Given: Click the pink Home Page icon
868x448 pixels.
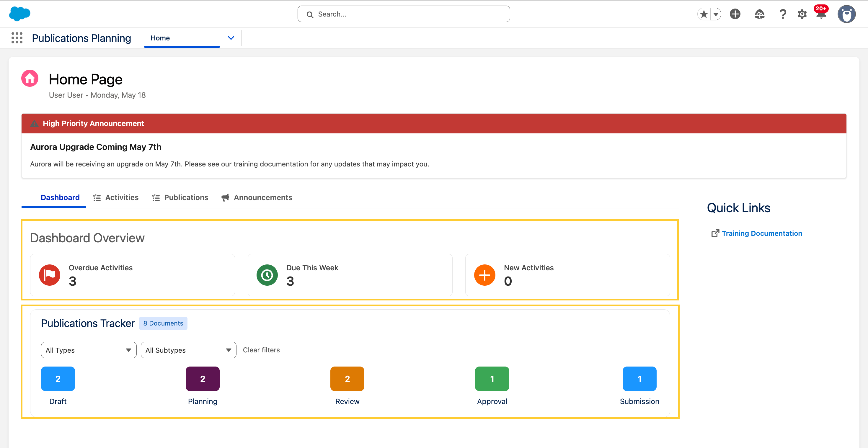Looking at the screenshot, I should tap(30, 78).
